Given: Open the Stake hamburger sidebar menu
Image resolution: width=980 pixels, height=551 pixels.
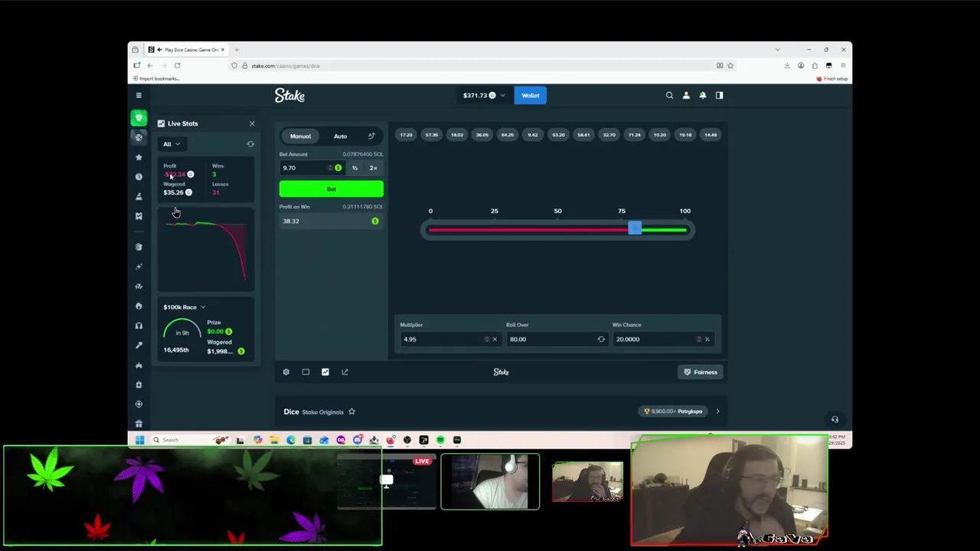Looking at the screenshot, I should (139, 95).
